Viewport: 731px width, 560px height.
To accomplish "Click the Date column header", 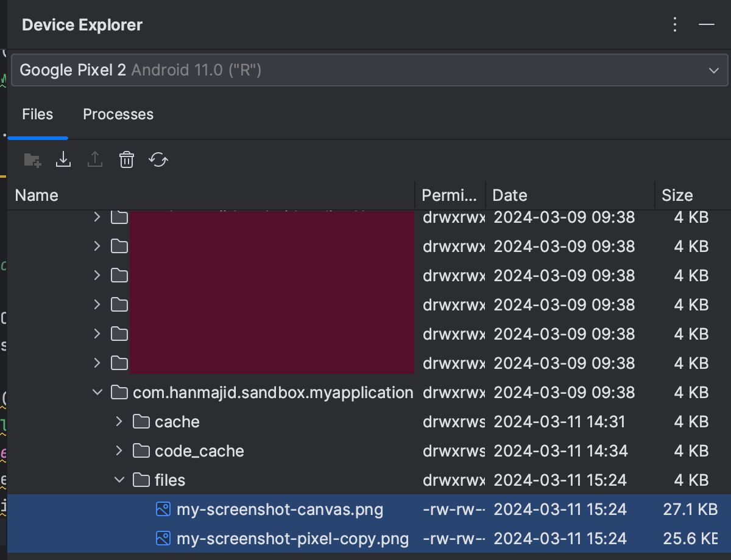I will (x=570, y=195).
